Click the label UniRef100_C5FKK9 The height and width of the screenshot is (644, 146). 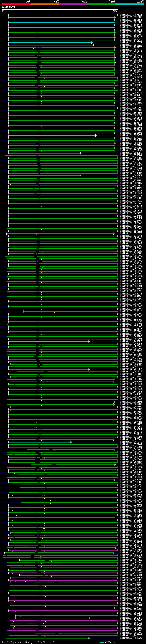click(131, 560)
